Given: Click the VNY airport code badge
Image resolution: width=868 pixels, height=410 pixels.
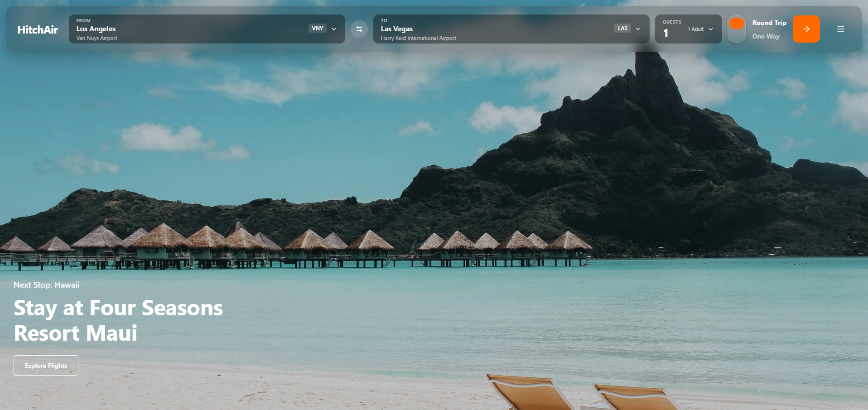Looking at the screenshot, I should click(x=318, y=28).
